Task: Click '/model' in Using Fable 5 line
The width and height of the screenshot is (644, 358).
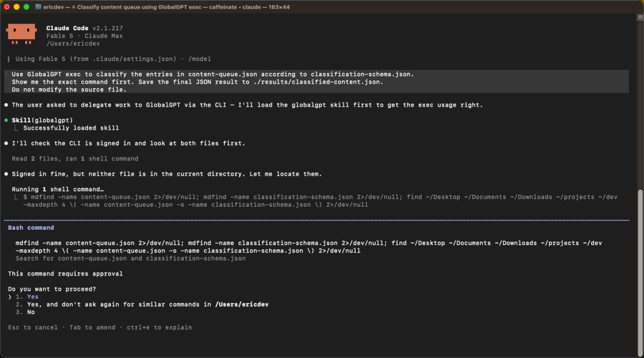Action: point(199,59)
